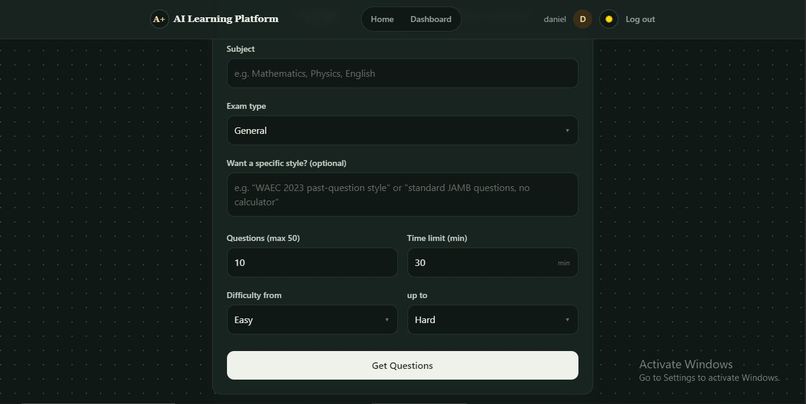Open the daniel user avatar D

point(582,19)
